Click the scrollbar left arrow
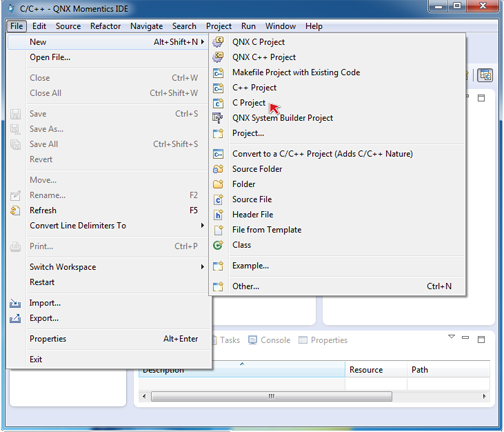 coord(144,396)
